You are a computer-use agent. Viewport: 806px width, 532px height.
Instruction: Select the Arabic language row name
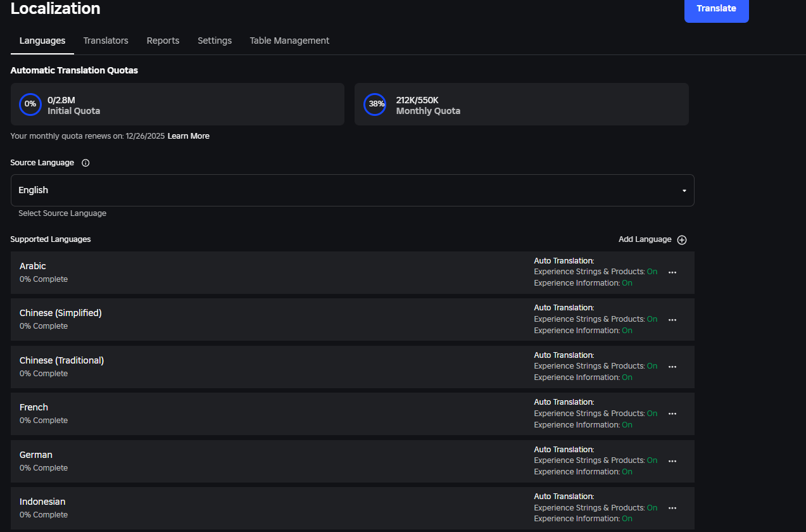click(x=33, y=266)
